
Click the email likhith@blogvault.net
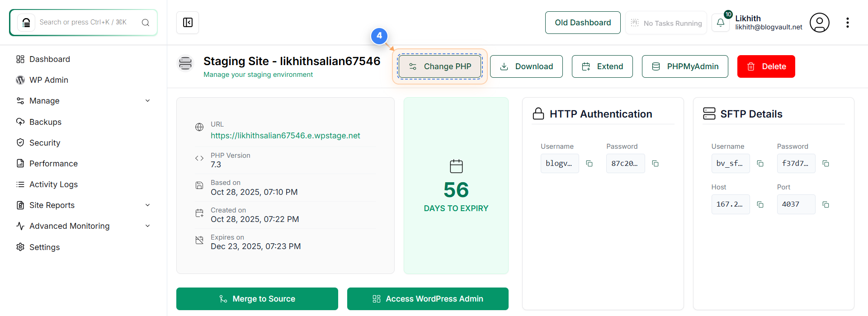click(769, 27)
